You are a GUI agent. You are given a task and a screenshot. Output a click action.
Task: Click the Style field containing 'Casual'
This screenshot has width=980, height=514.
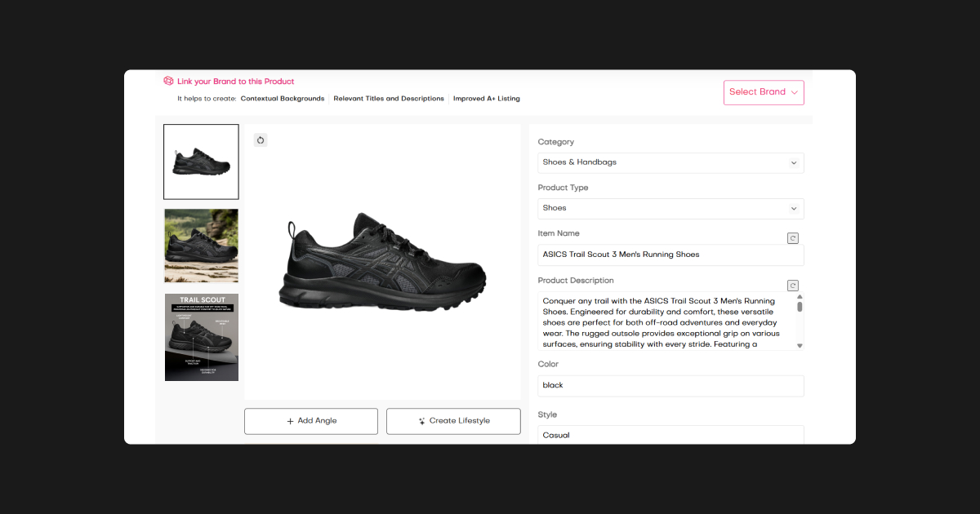pos(670,435)
